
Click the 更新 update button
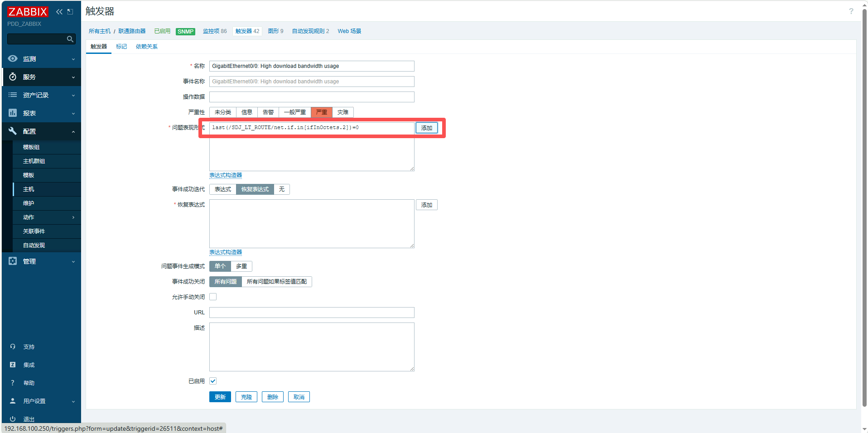pos(220,397)
